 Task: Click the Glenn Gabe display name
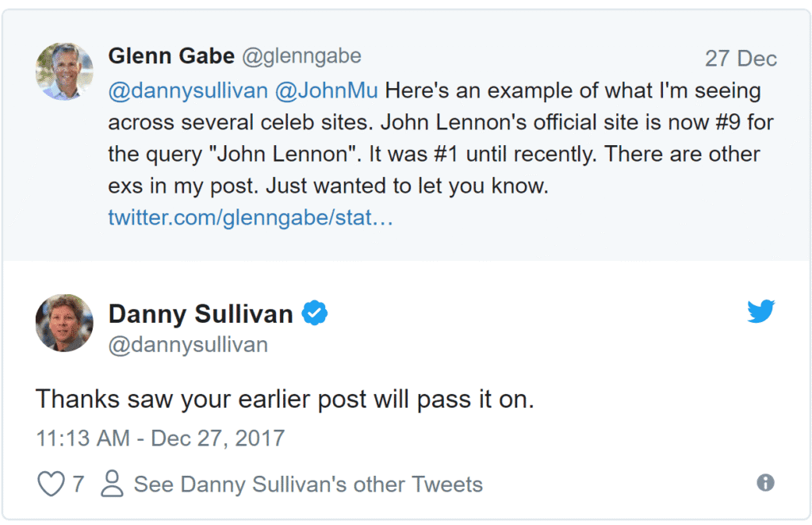pos(171,56)
